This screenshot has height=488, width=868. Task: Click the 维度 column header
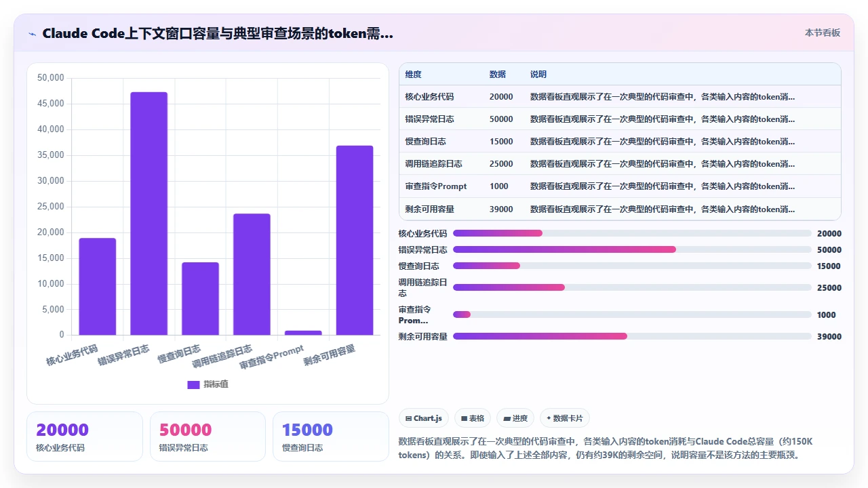[413, 75]
